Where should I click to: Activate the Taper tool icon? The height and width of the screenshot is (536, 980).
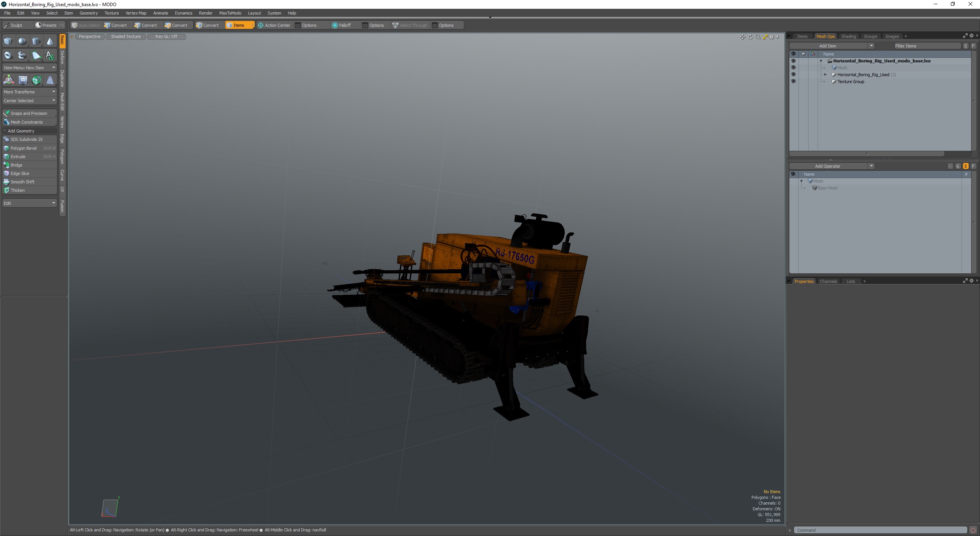[x=50, y=80]
